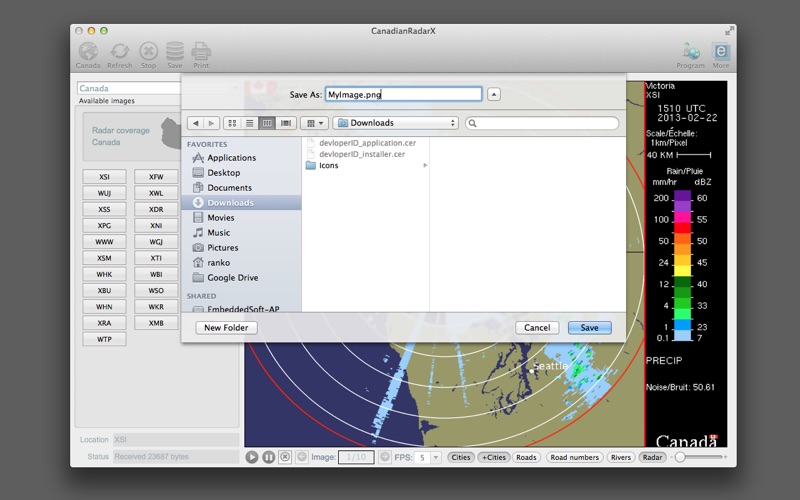
Task: Switch to cover flow view
Action: point(286,123)
